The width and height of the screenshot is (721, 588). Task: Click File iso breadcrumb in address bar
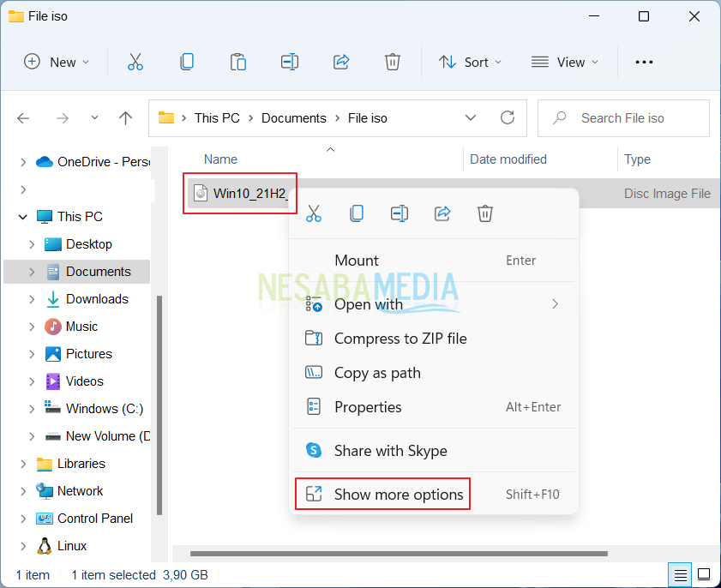coord(368,118)
